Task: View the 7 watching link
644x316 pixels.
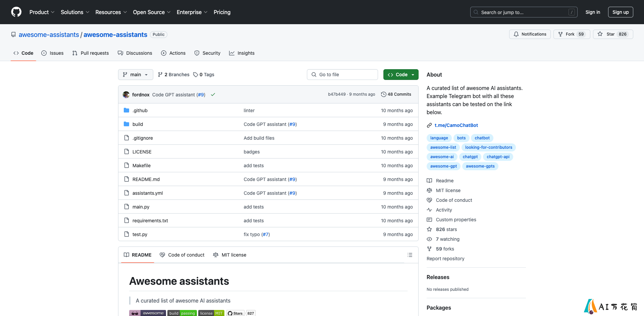Action: tap(443, 239)
